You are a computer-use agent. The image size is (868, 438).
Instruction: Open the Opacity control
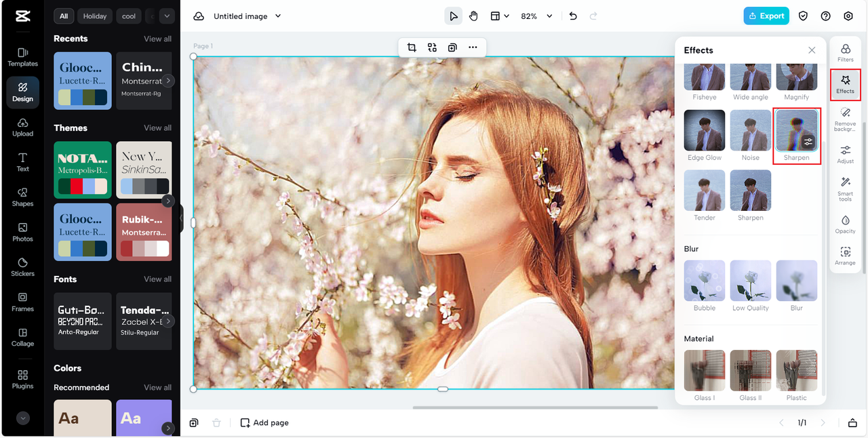(x=845, y=224)
